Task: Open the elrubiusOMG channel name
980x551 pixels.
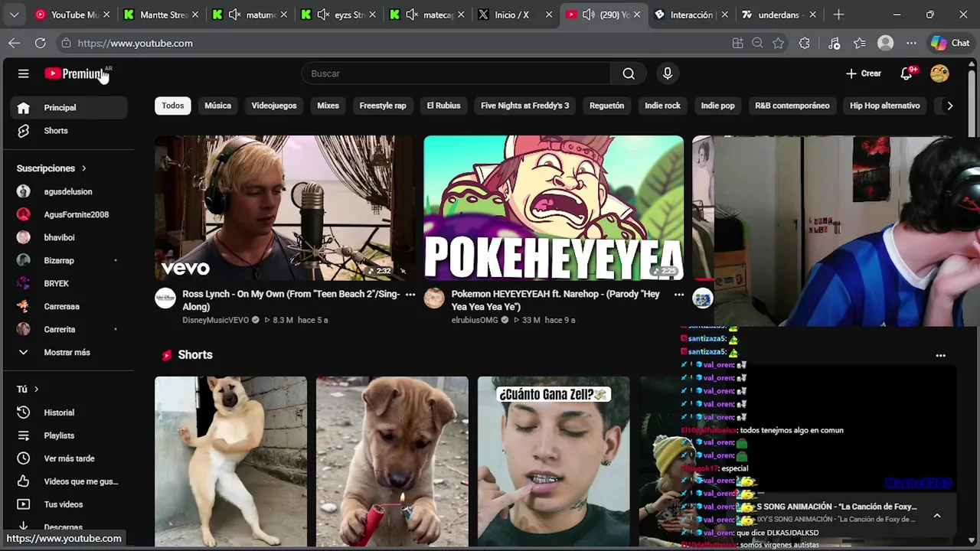Action: [x=475, y=320]
